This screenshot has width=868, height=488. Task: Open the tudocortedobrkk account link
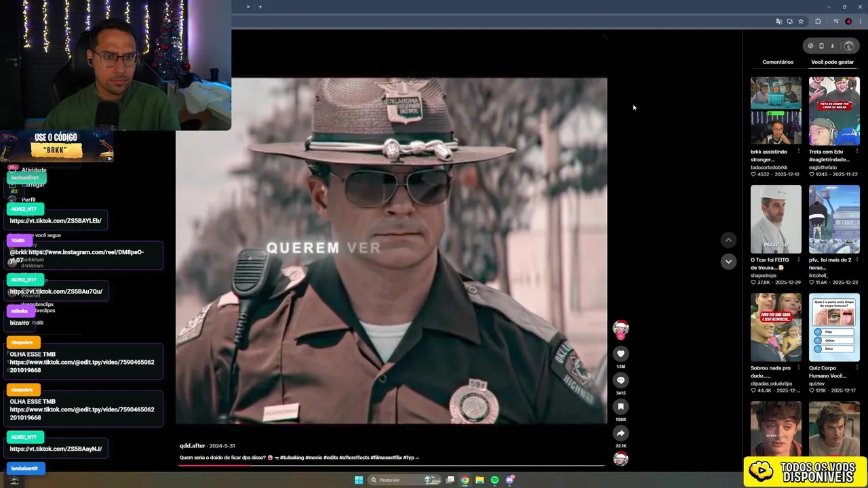coord(769,167)
